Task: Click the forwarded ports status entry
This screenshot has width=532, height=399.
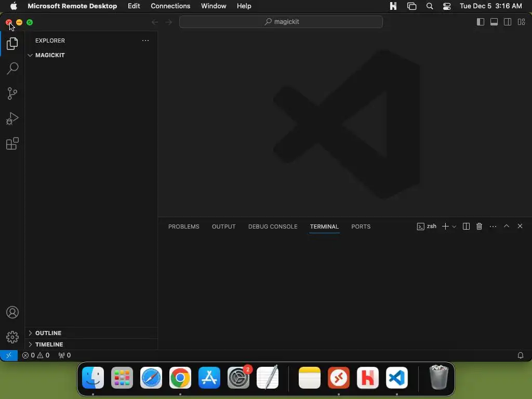Action: click(x=64, y=355)
